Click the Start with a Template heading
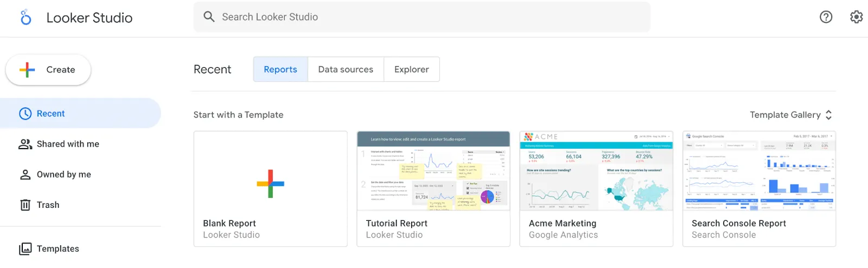 point(238,115)
